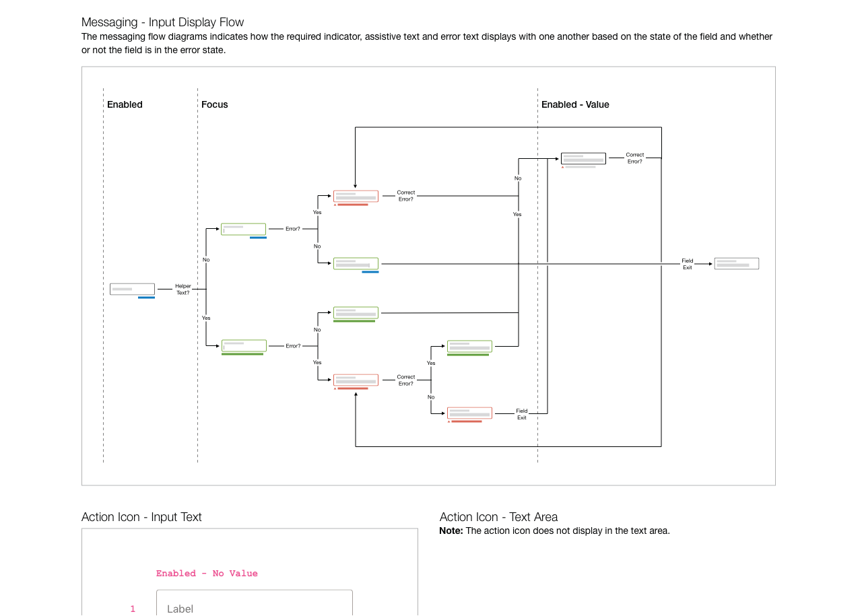Click 'Correct Error?' in Enabled - Value column
This screenshot has width=862, height=616.
tap(634, 158)
